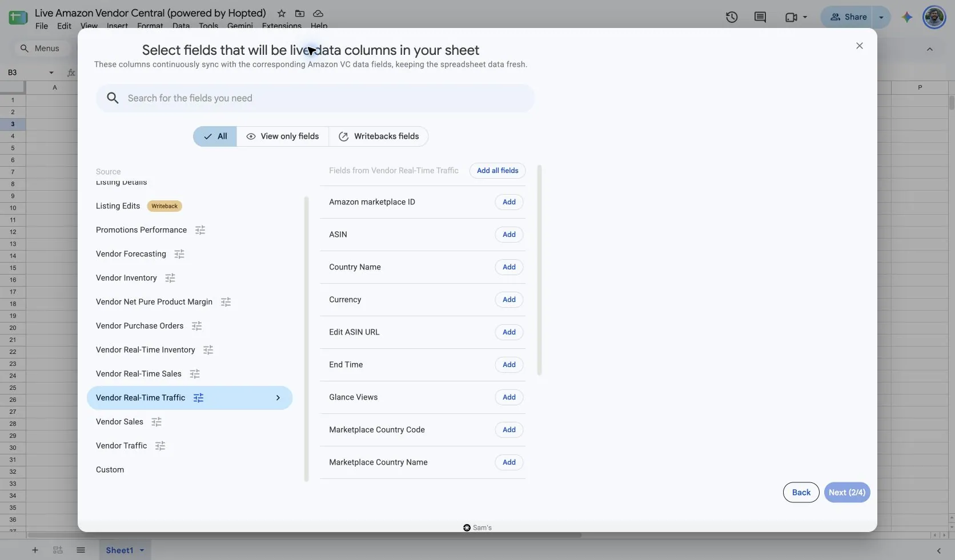This screenshot has width=955, height=560.
Task: Select the All fields filter
Action: [215, 136]
